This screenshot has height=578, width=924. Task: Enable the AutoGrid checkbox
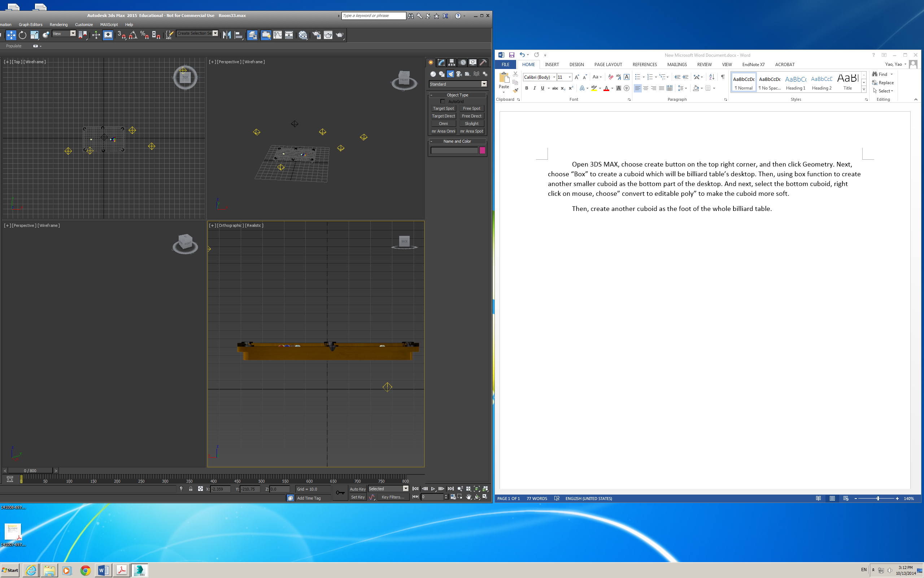point(443,101)
